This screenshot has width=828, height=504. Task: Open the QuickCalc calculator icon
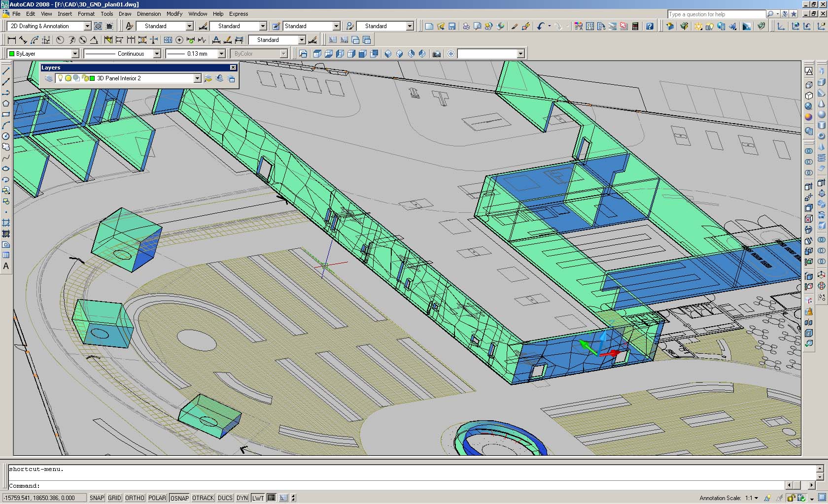(x=636, y=26)
